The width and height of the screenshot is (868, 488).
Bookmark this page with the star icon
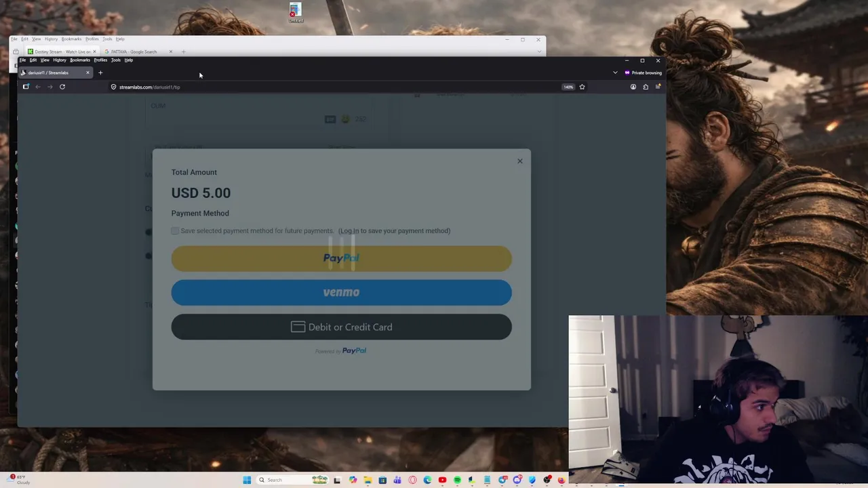(x=582, y=87)
